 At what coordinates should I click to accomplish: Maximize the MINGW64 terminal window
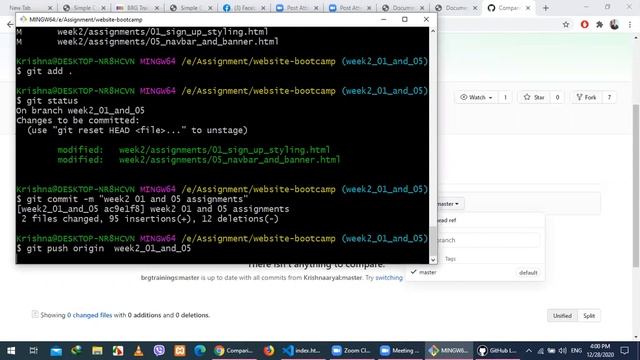point(404,19)
